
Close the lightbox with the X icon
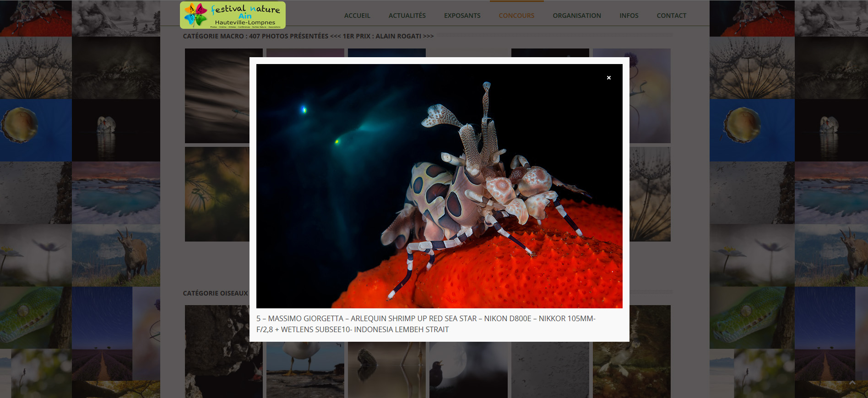pyautogui.click(x=609, y=78)
